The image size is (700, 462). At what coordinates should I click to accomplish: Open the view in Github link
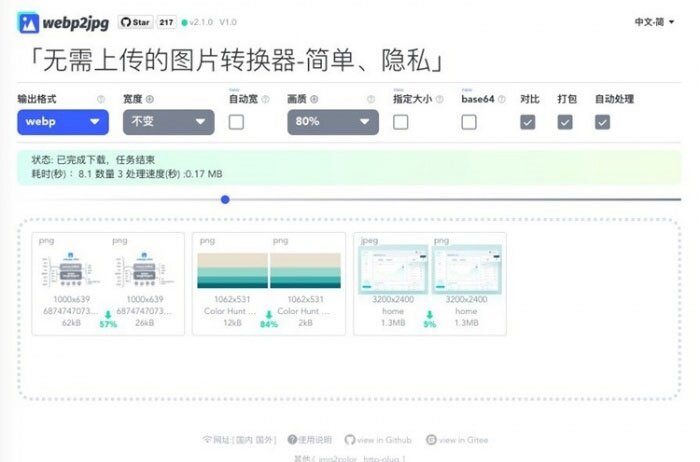pyautogui.click(x=379, y=439)
